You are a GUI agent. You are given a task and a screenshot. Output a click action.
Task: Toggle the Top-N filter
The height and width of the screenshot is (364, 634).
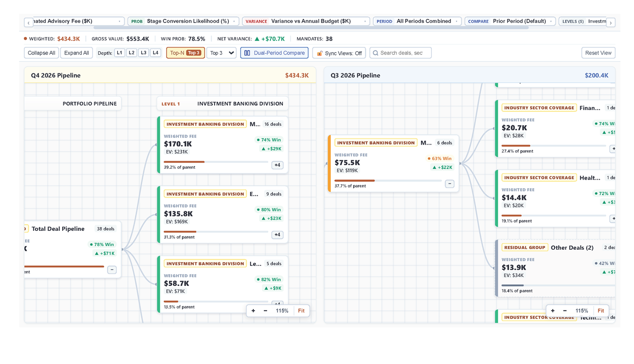click(x=186, y=53)
